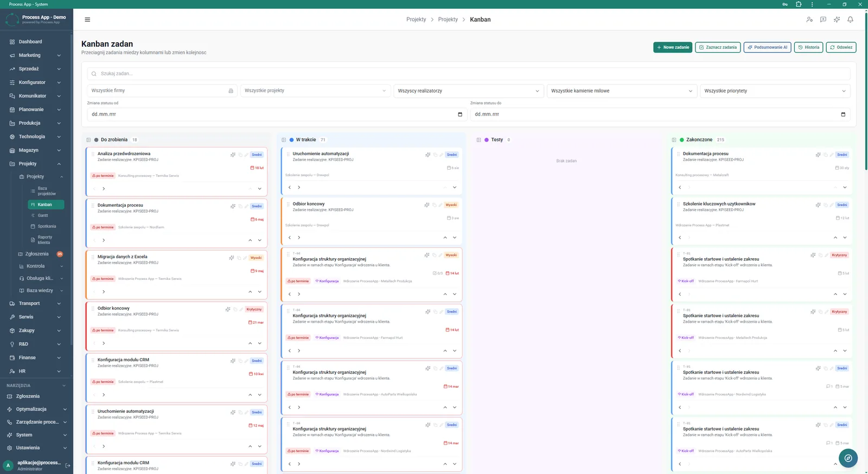This screenshot has width=868, height=474.
Task: Move Szkolenie kluczowych uzytkownikow card down
Action: (845, 238)
